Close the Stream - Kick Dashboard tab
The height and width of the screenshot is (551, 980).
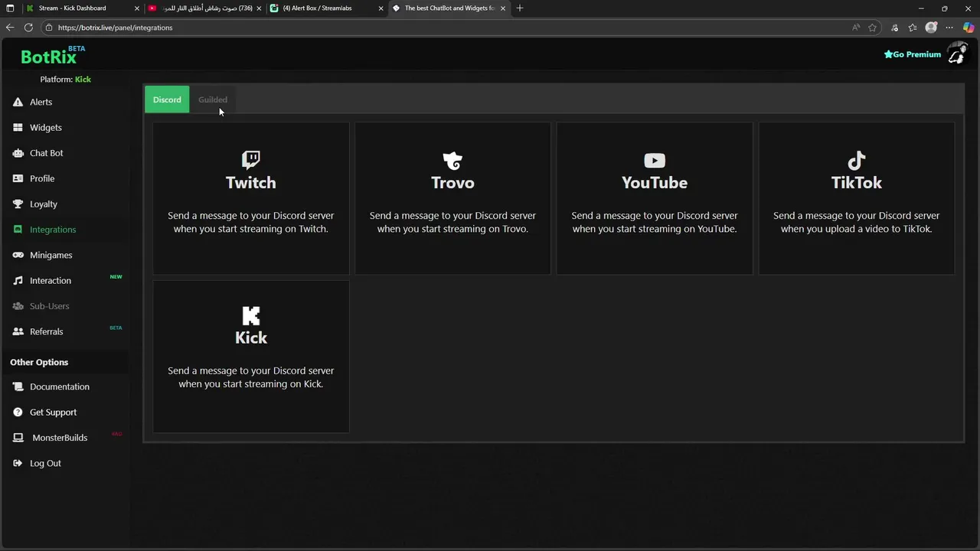pos(137,8)
